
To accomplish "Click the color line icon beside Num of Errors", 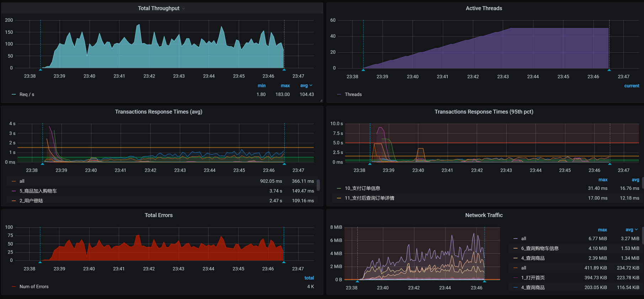I will [14, 287].
